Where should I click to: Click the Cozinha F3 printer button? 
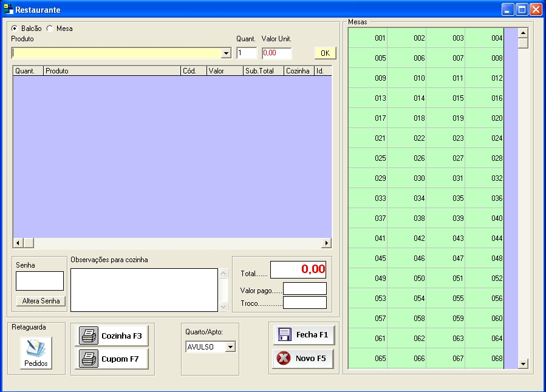point(111,336)
